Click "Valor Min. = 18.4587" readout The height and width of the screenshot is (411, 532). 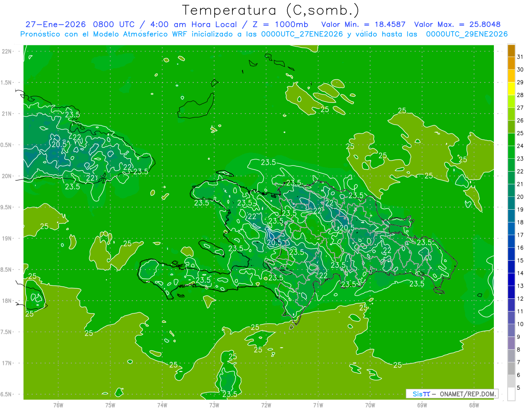pyautogui.click(x=364, y=24)
